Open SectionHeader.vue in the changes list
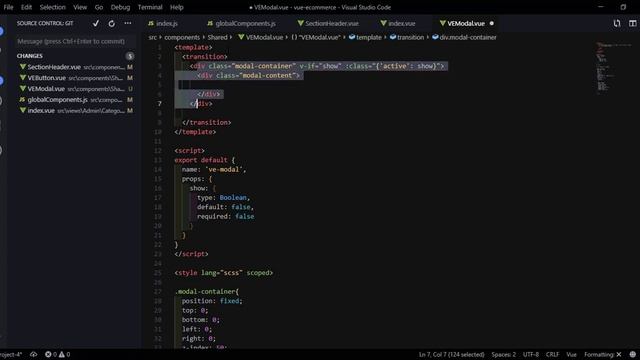Viewport: 640px width, 360px height. pos(76,67)
